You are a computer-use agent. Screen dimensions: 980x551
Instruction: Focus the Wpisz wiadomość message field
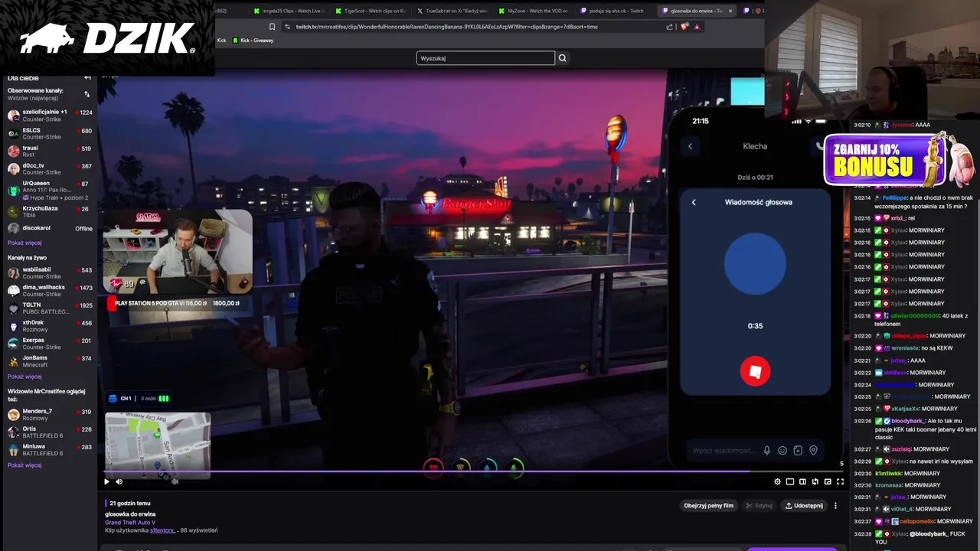click(x=723, y=451)
